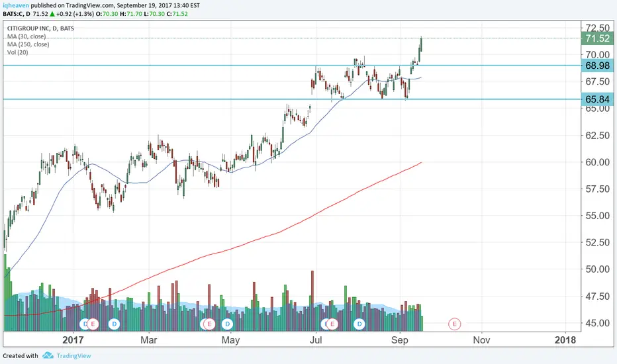Click the May time axis label
This screenshot has width=617, height=364.
pos(230,340)
